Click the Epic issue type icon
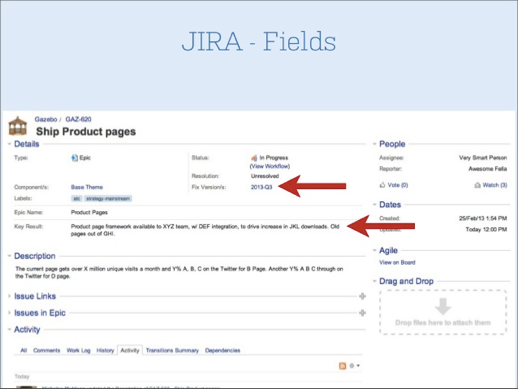The image size is (518, 389). coord(75,158)
